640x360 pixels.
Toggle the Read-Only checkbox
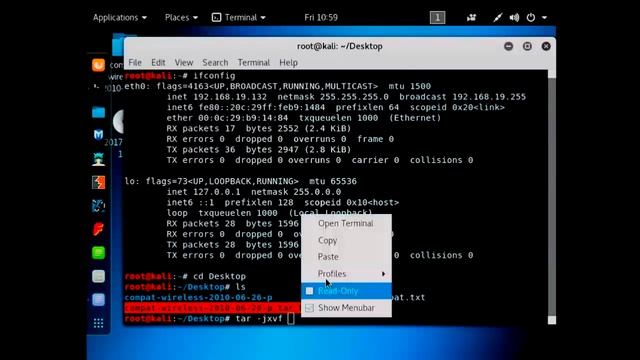click(x=309, y=291)
